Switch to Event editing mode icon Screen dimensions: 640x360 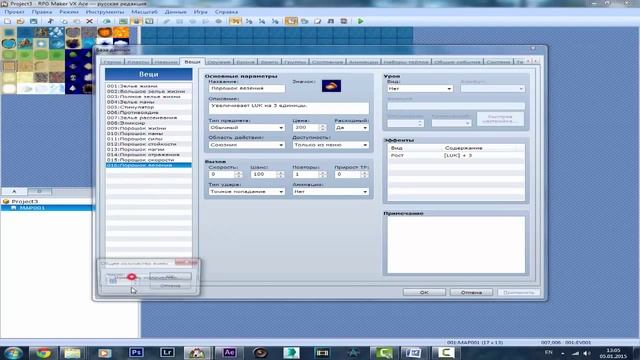pos(136,21)
